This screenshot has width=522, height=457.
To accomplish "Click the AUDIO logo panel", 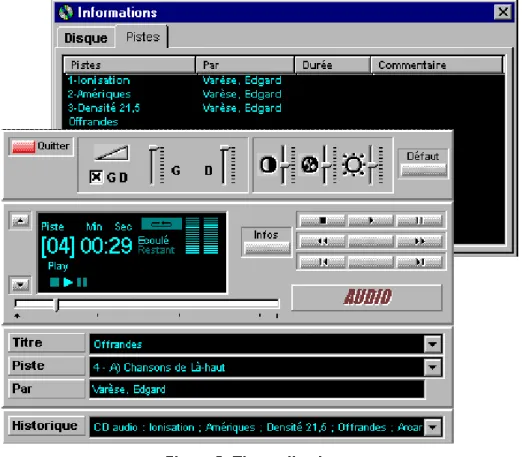I will 367,297.
